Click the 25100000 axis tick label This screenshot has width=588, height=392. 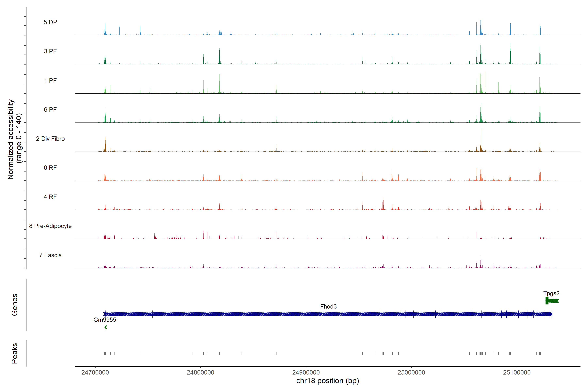[517, 372]
